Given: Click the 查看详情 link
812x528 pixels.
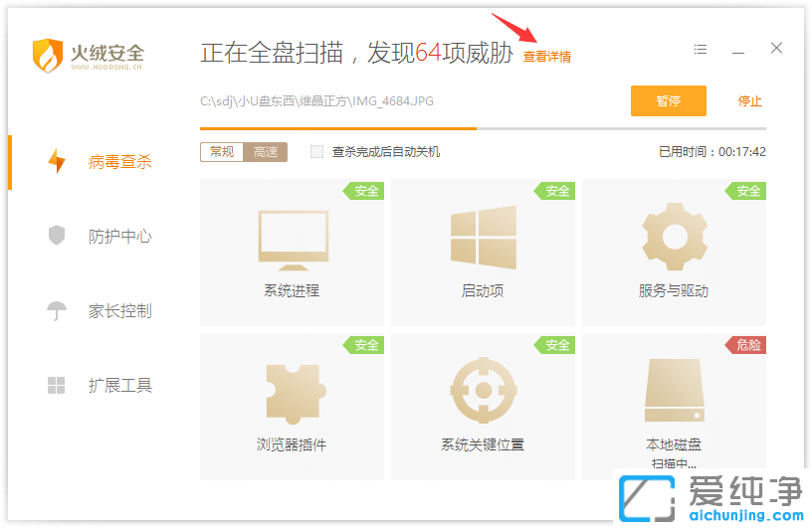Looking at the screenshot, I should tap(547, 57).
